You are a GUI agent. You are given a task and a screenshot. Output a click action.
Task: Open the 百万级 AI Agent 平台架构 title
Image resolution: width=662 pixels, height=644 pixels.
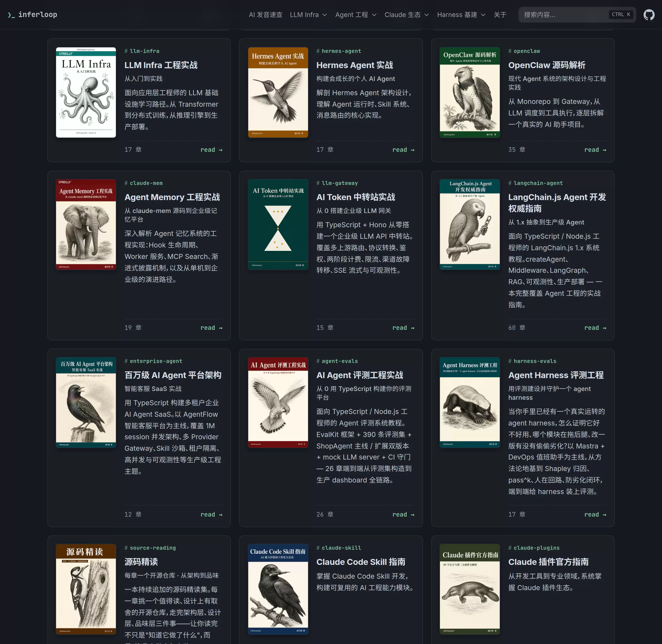click(x=173, y=375)
